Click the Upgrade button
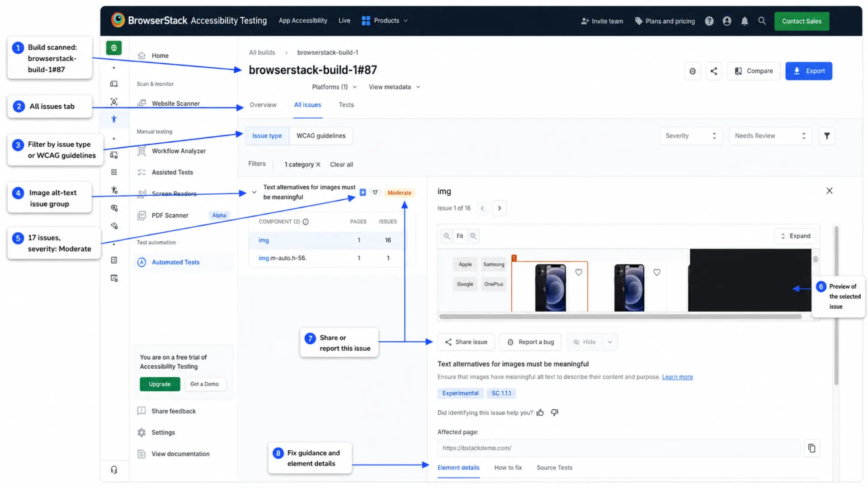 point(160,384)
